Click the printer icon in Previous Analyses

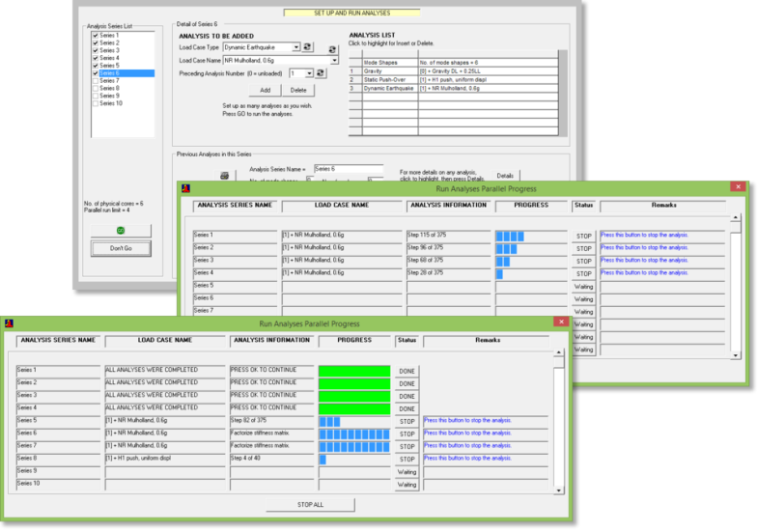tap(223, 175)
